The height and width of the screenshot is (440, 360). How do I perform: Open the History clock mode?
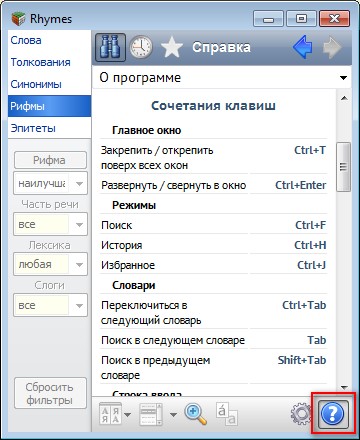(141, 47)
